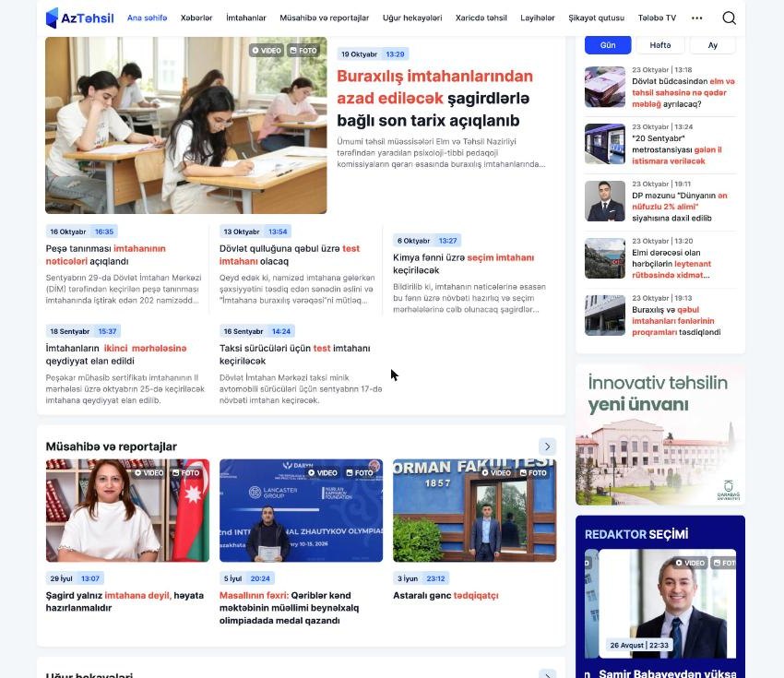Open the Şikayət qutusu menu item
This screenshot has height=678, width=784.
click(x=597, y=18)
